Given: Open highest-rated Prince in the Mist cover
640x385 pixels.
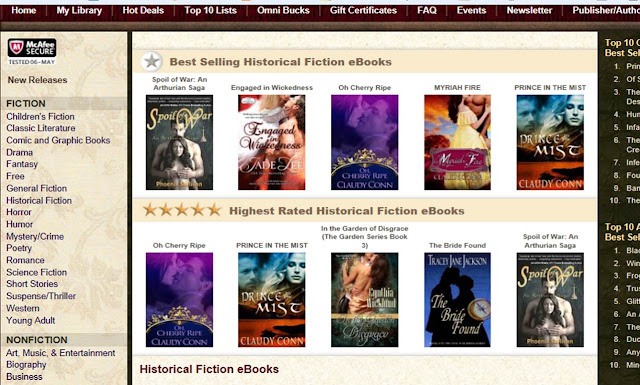Looking at the screenshot, I should pos(272,300).
